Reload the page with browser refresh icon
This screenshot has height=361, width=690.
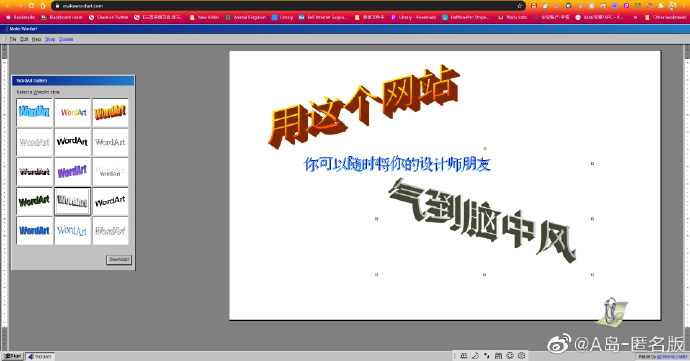pyautogui.click(x=31, y=6)
